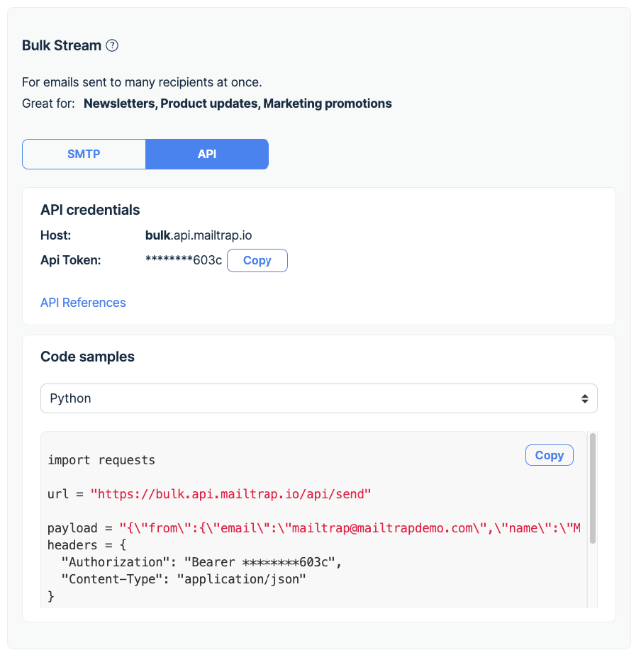This screenshot has width=641, height=672.
Task: Copy the masked API token
Action: pyautogui.click(x=257, y=260)
